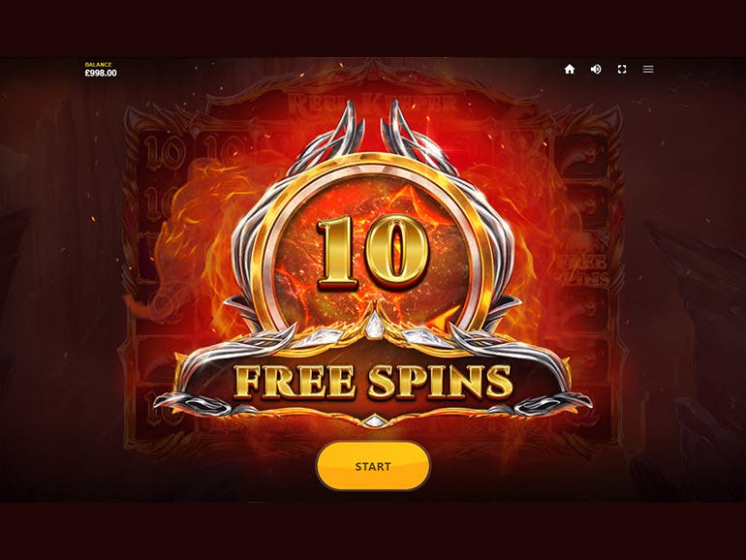746x560 pixels.
Task: Toggle fullscreen mode icon
Action: click(x=622, y=70)
